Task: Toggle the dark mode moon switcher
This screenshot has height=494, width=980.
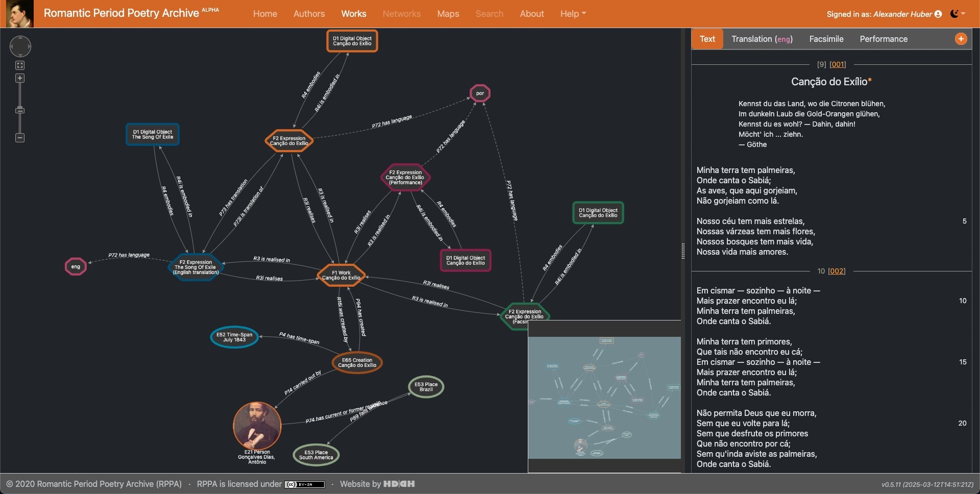Action: [954, 14]
